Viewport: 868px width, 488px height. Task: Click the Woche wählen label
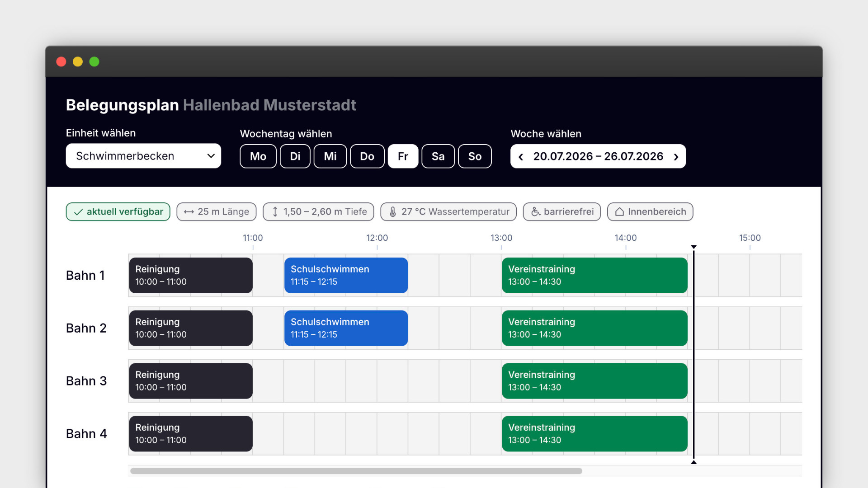click(546, 134)
